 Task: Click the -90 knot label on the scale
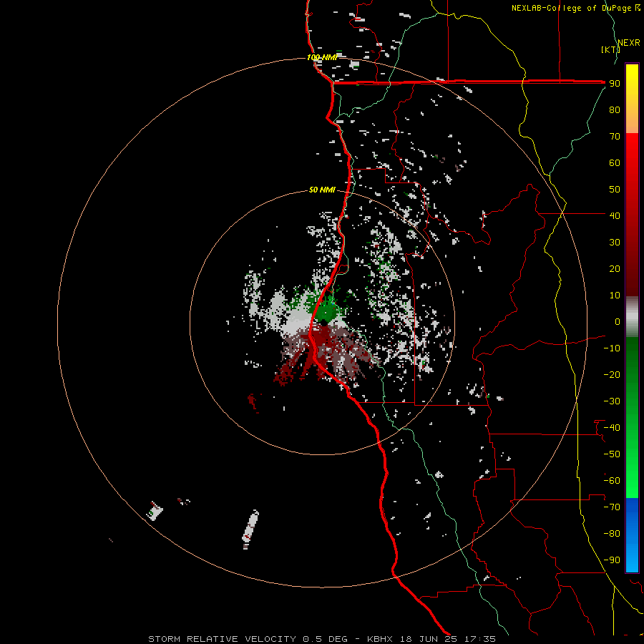click(612, 560)
